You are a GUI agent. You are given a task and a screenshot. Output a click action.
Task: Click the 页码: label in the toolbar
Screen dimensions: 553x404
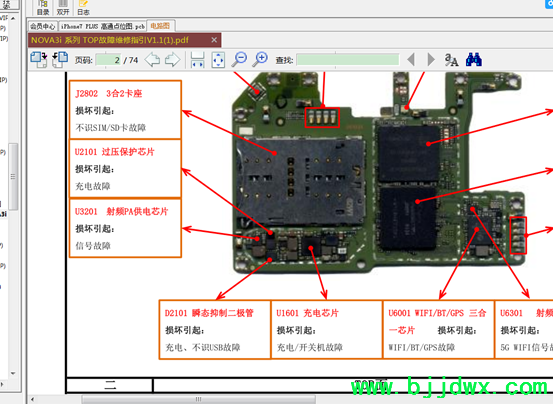(84, 60)
